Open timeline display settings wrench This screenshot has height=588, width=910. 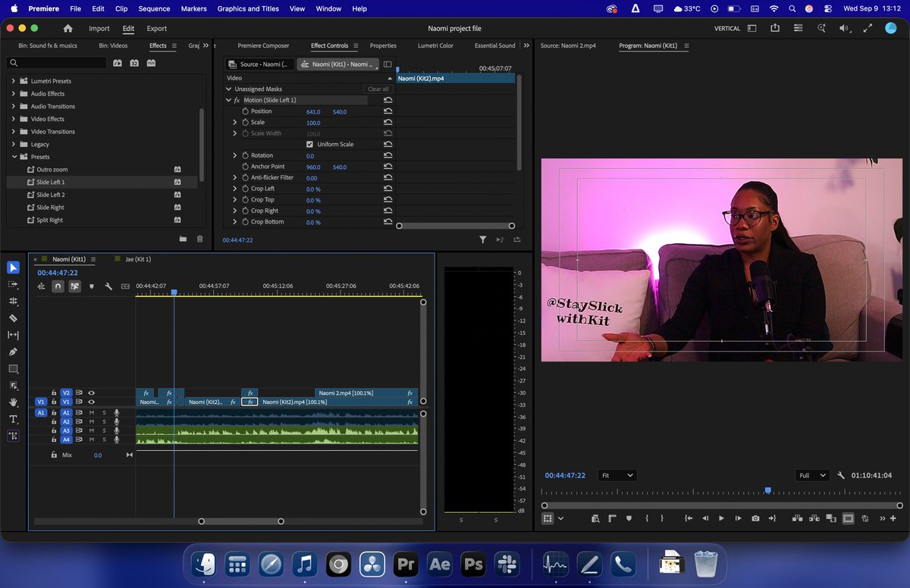[x=108, y=286]
